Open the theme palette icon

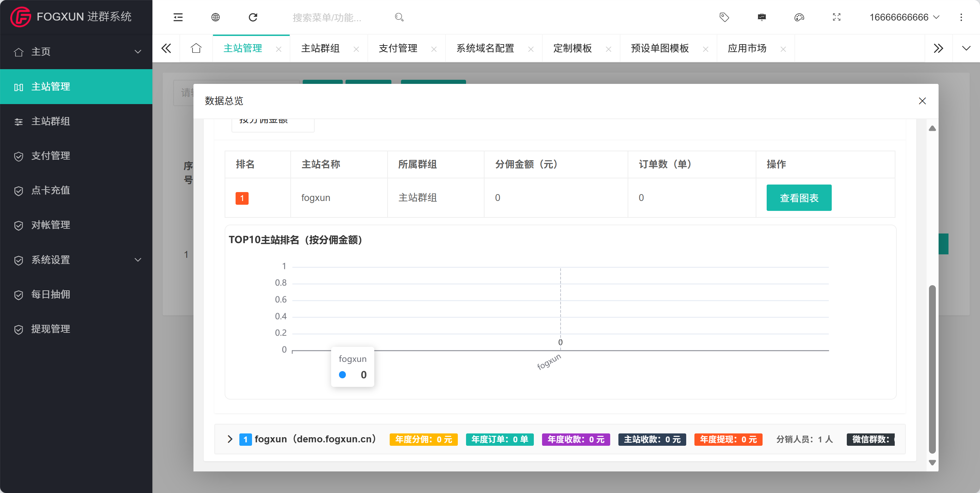click(x=799, y=17)
